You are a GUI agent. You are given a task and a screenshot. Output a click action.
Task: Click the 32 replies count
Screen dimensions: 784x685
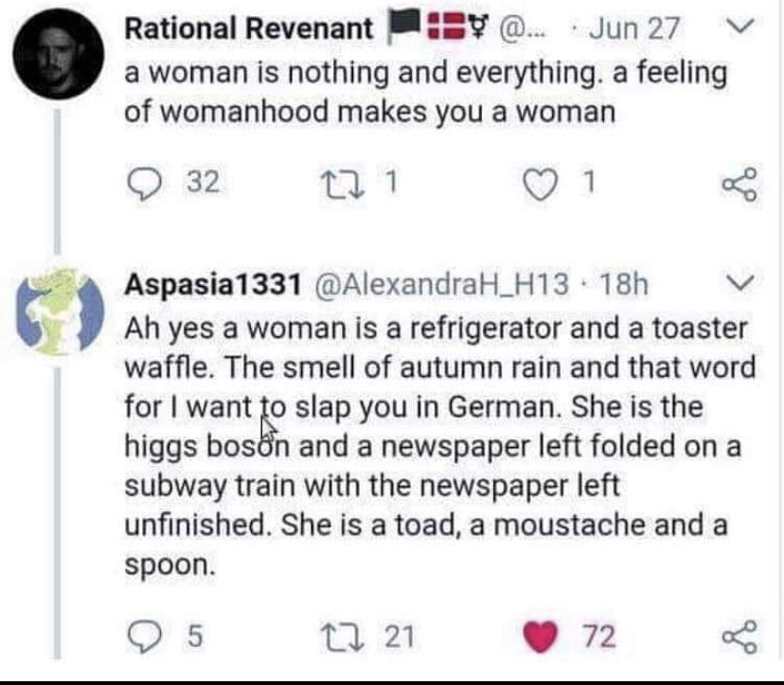click(200, 183)
